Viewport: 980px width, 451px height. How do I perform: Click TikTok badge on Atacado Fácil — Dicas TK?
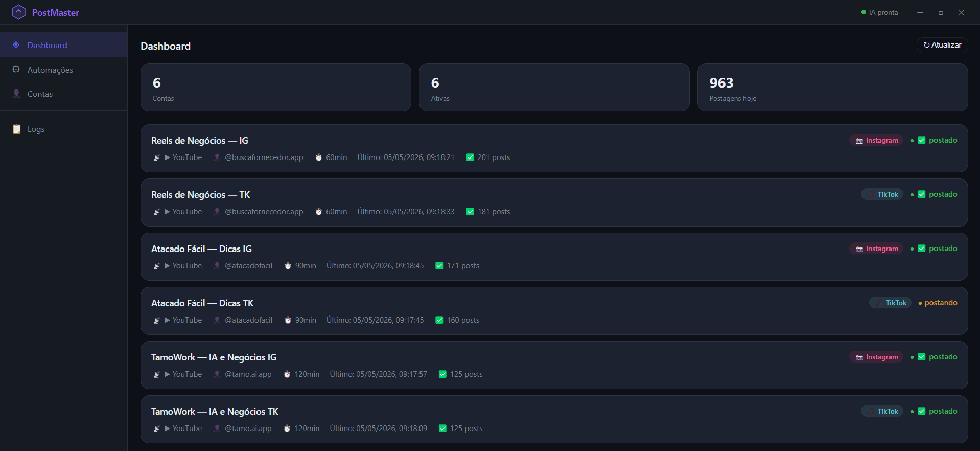891,303
